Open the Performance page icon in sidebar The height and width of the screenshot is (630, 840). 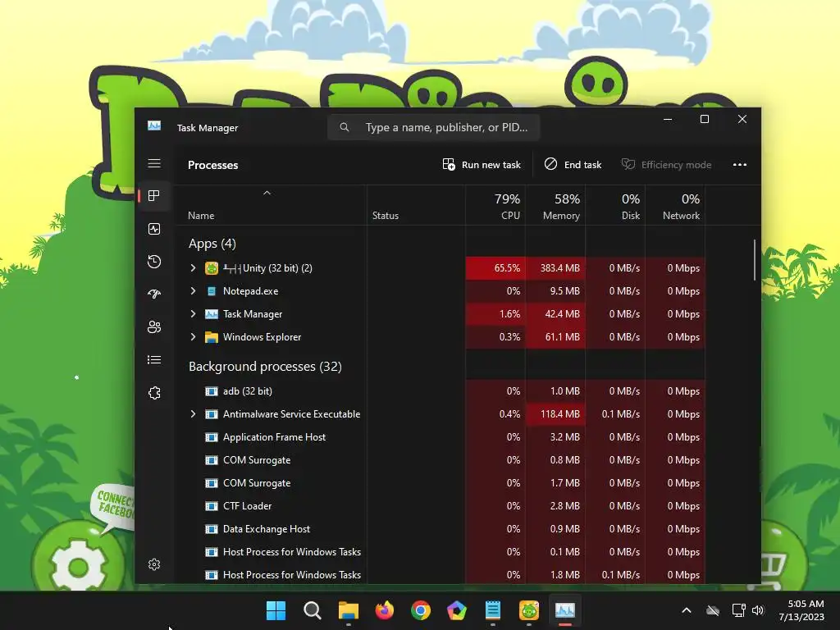click(154, 230)
